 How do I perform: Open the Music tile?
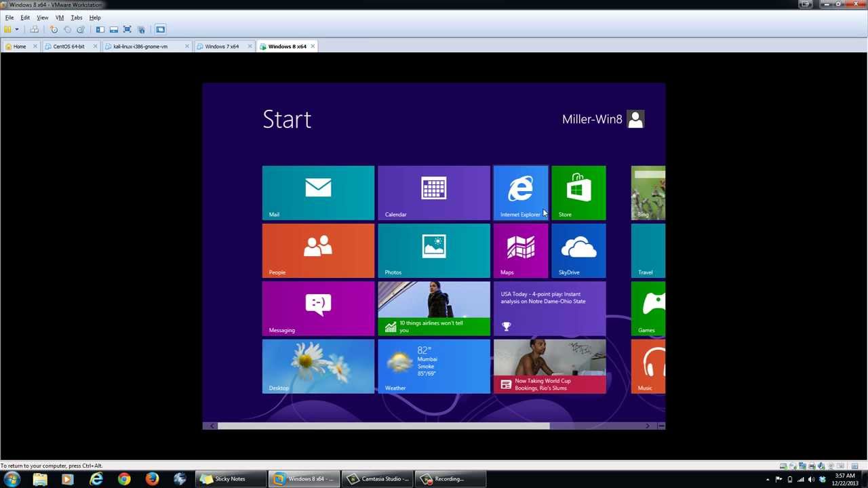point(648,367)
